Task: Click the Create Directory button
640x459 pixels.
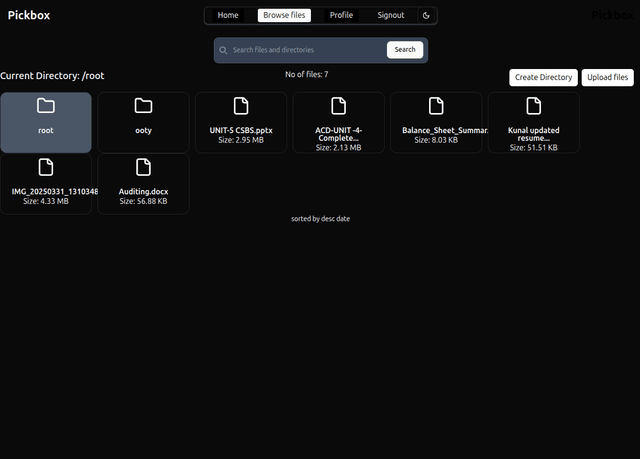Action: (543, 77)
